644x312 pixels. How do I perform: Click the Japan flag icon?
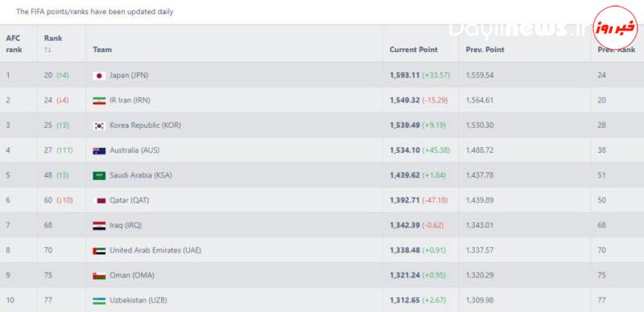click(x=99, y=76)
